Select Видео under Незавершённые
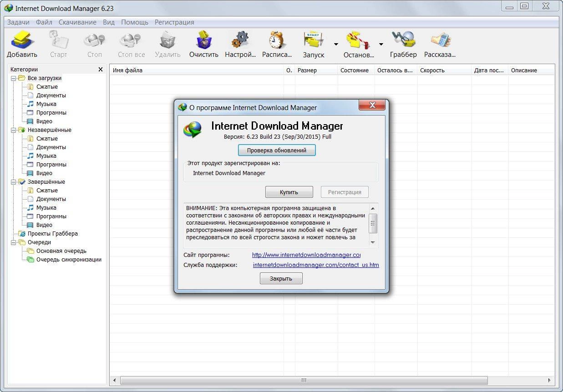 click(44, 173)
